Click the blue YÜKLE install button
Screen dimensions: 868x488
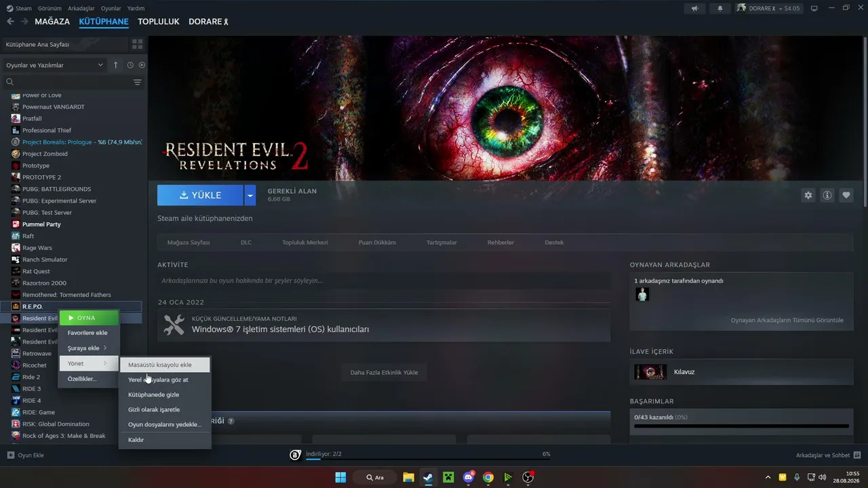click(200, 195)
